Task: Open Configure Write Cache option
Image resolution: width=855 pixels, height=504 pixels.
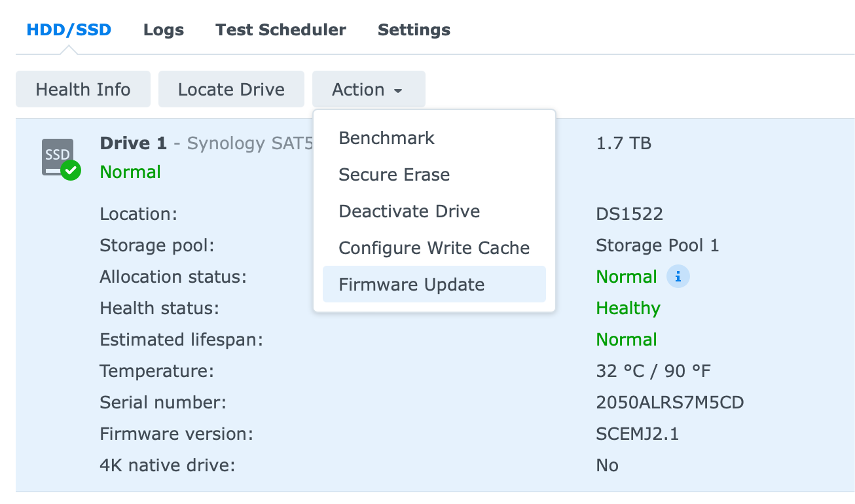Action: tap(434, 248)
